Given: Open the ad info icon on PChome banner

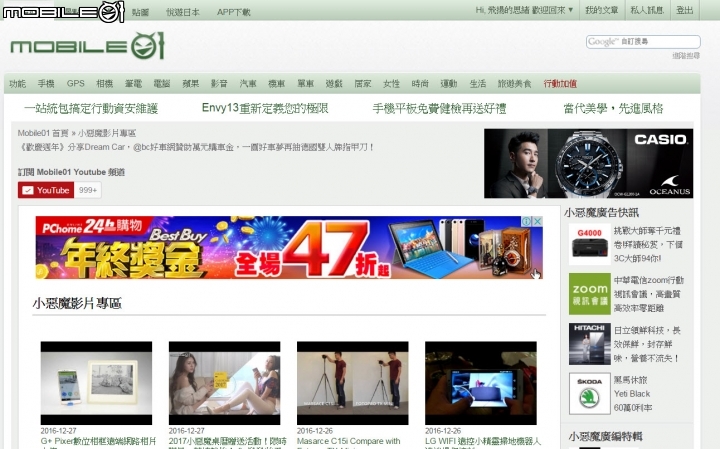Looking at the screenshot, I should [527, 221].
